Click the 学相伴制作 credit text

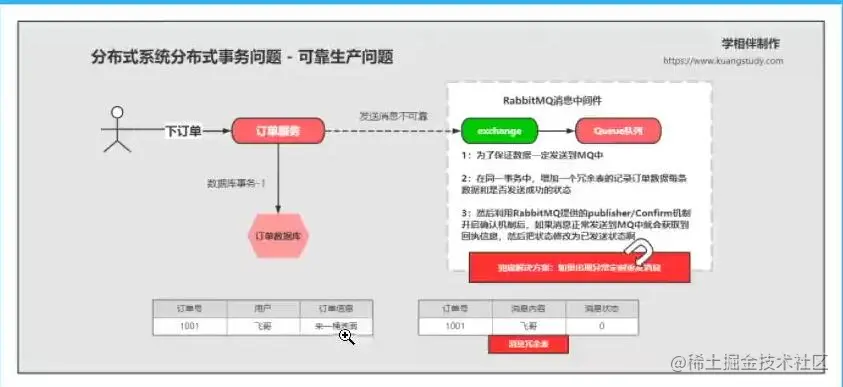pos(751,44)
